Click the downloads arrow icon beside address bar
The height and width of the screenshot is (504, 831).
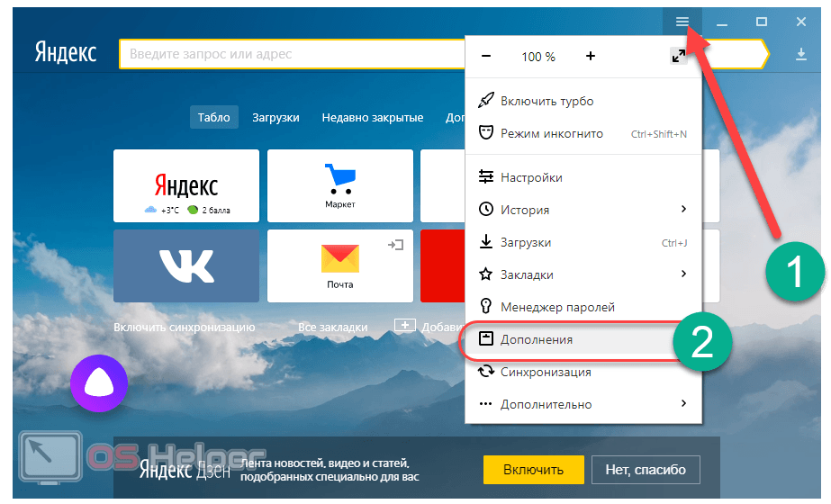tap(800, 54)
